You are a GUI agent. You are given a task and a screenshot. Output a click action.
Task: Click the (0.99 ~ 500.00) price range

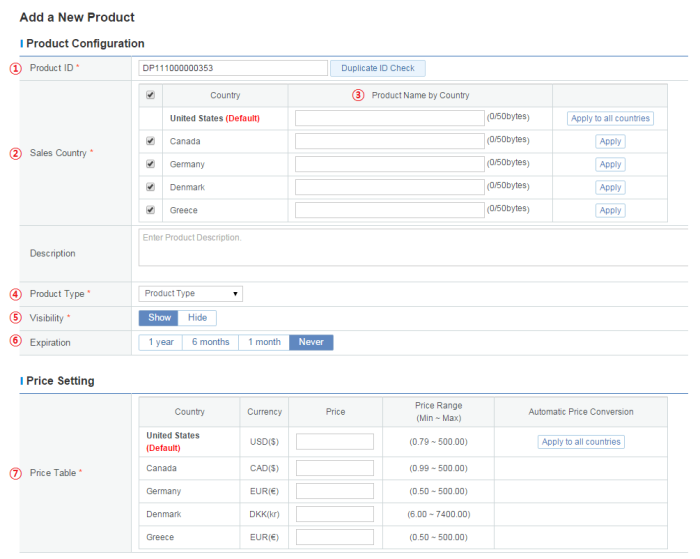[438, 468]
